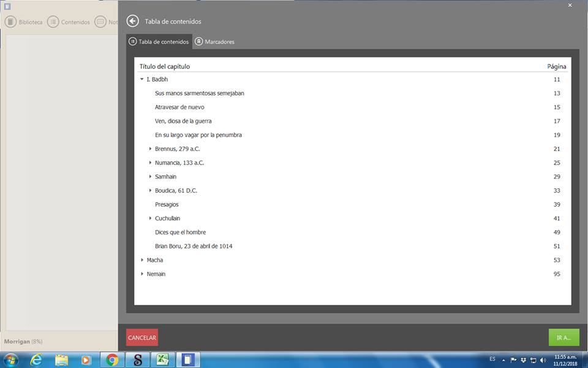588x368 pixels.
Task: Select Ven, diosa de la guerra entry
Action: (183, 121)
